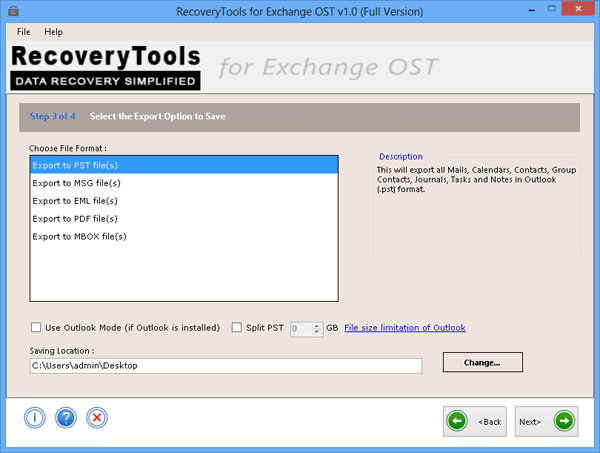This screenshot has width=600, height=453.
Task: Click the red X cancel icon
Action: pyautogui.click(x=97, y=417)
